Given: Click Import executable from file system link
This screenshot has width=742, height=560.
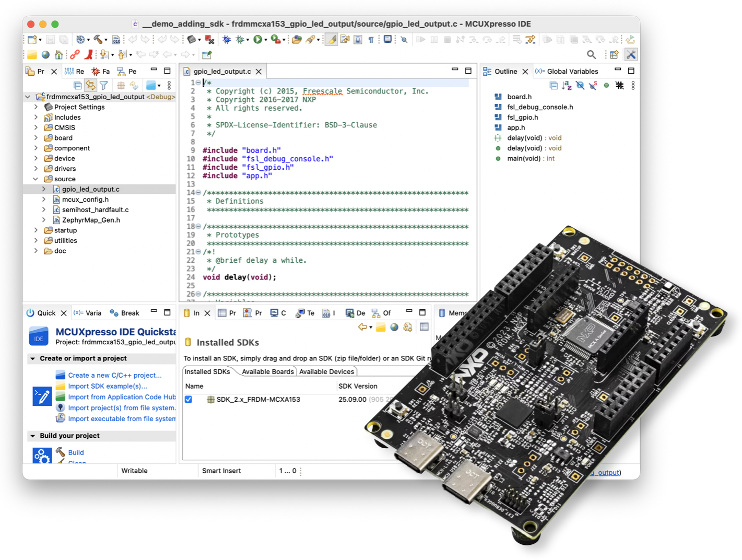Looking at the screenshot, I should 122,419.
